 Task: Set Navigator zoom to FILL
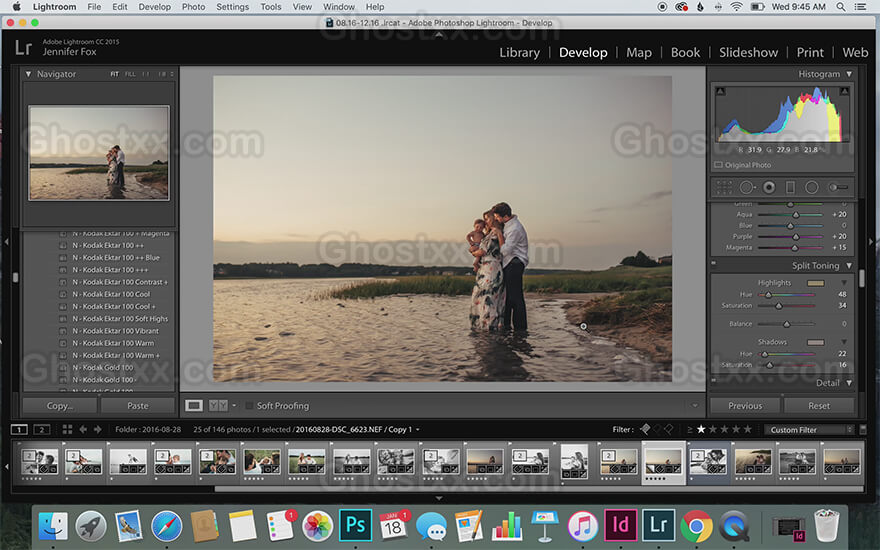[x=130, y=74]
